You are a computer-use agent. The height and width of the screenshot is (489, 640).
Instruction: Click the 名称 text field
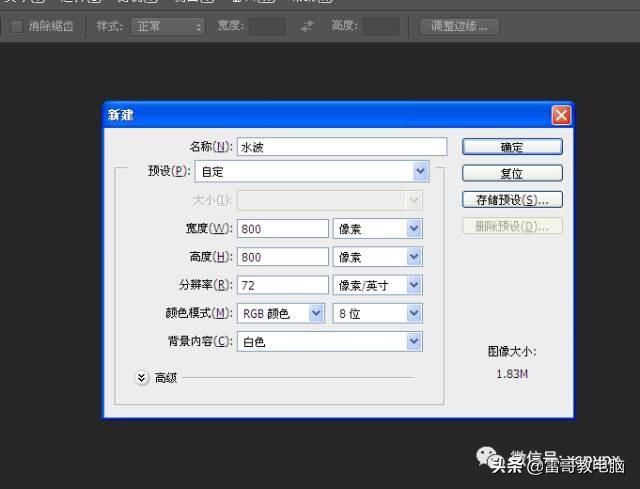point(342,147)
